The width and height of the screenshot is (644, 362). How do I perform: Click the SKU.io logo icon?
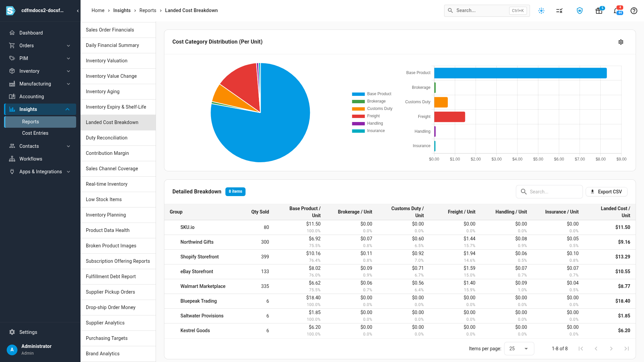(x=11, y=11)
